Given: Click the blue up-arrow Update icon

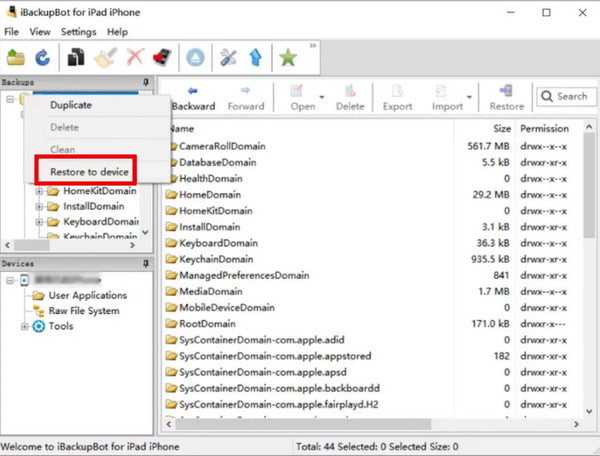Looking at the screenshot, I should point(256,58).
